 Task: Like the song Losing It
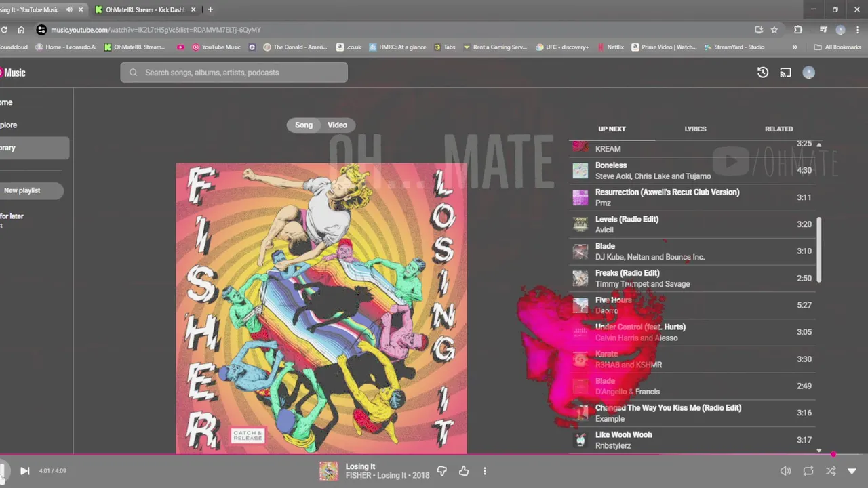[464, 470]
